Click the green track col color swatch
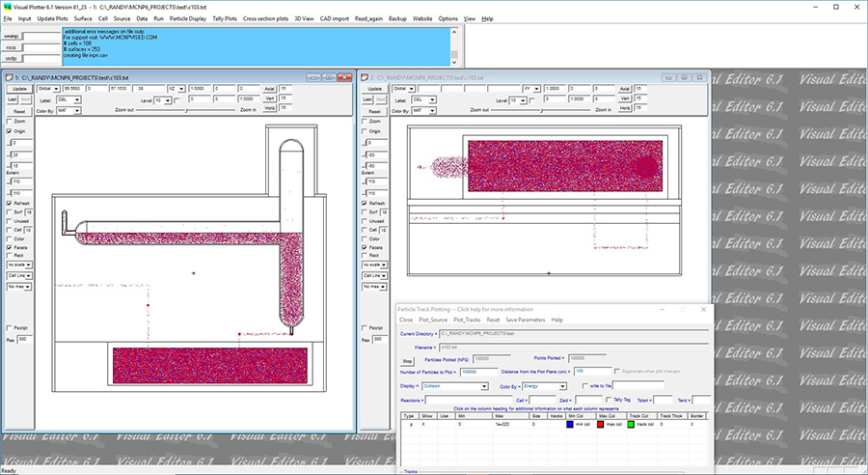The width and height of the screenshot is (868, 475). pyautogui.click(x=631, y=425)
